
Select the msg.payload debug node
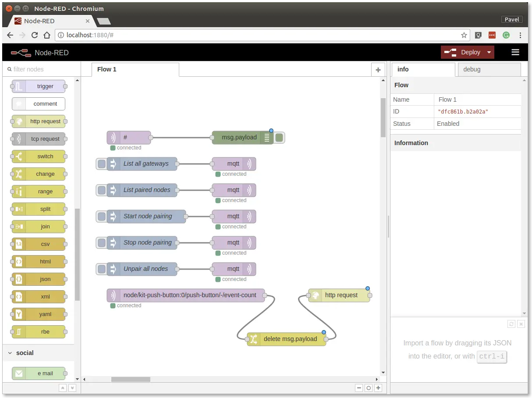coord(243,138)
